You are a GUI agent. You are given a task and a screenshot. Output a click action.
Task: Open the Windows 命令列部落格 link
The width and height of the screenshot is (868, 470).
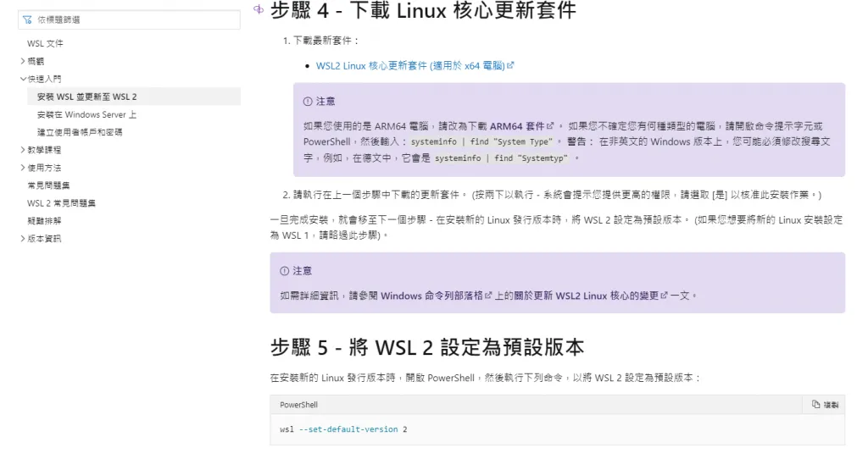(431, 296)
